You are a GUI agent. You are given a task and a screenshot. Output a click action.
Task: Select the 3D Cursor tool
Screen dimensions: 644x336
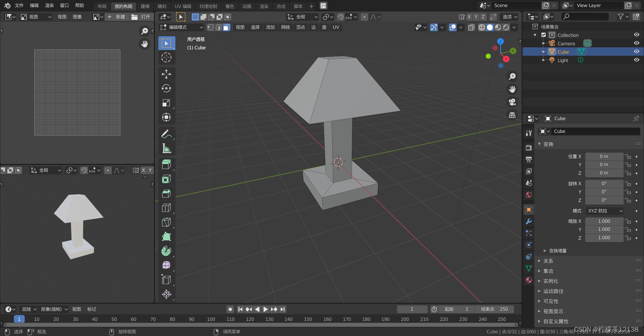point(166,58)
